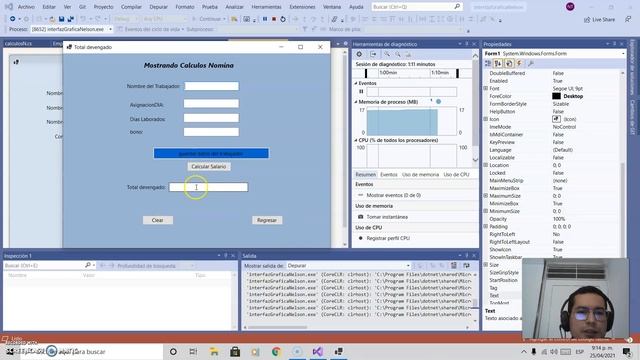This screenshot has height=360, width=640.
Task: Click the Calcular Salario button
Action: [x=209, y=167]
